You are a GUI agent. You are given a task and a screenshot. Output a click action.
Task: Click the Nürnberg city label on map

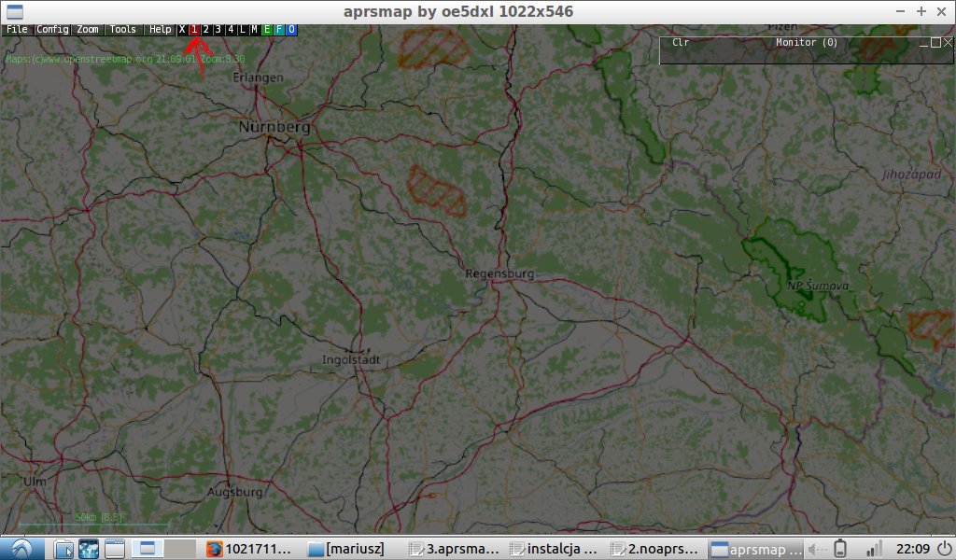pyautogui.click(x=274, y=127)
